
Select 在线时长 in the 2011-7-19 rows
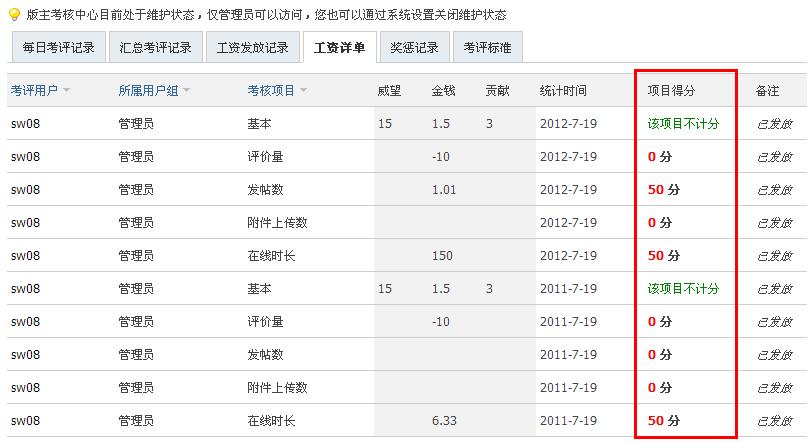[x=271, y=420]
